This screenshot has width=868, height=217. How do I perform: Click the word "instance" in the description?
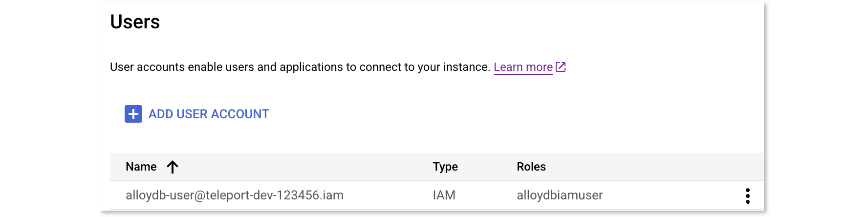pos(465,67)
